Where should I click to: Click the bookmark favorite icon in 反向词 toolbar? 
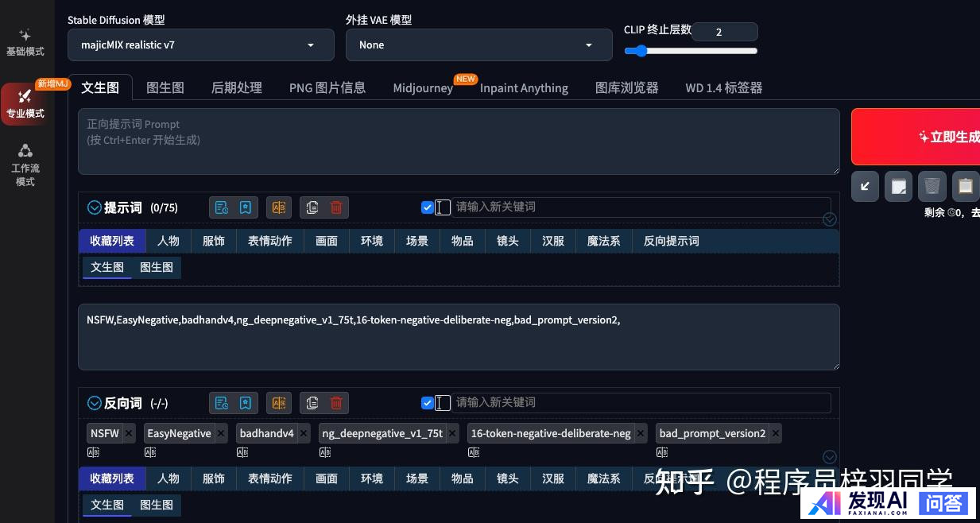click(246, 403)
